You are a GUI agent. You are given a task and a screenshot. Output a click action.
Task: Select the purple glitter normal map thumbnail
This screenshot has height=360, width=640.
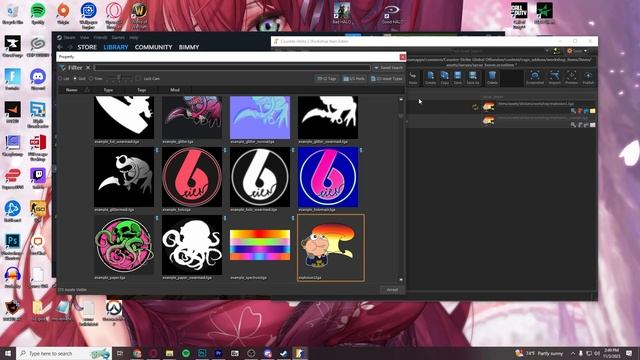(x=260, y=118)
